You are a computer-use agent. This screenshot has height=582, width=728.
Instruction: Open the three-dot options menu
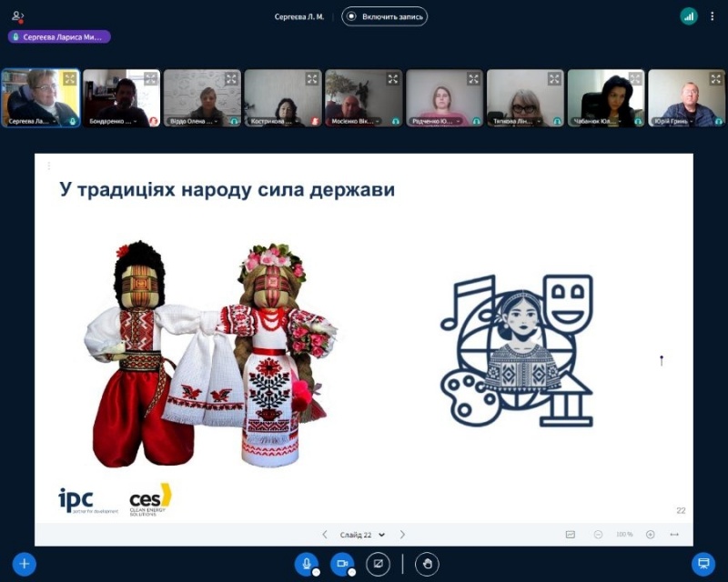tap(713, 16)
